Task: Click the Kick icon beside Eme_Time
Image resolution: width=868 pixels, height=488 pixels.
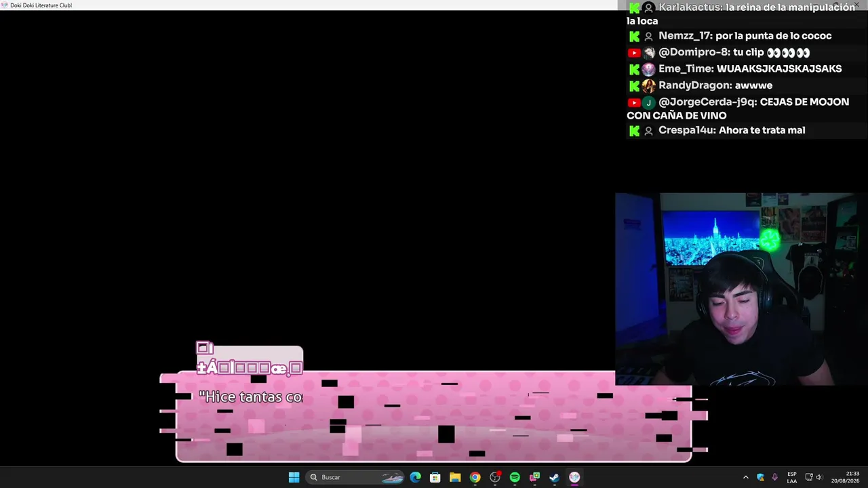Action: 634,69
